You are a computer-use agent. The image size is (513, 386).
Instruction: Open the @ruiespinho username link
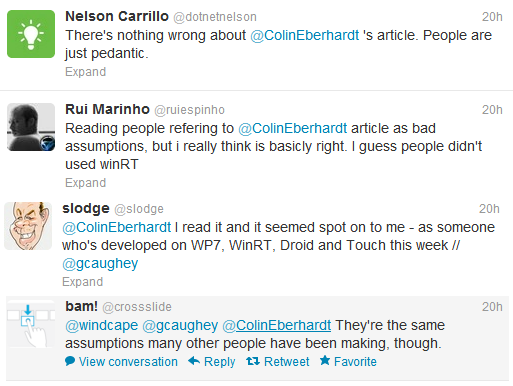tap(190, 110)
